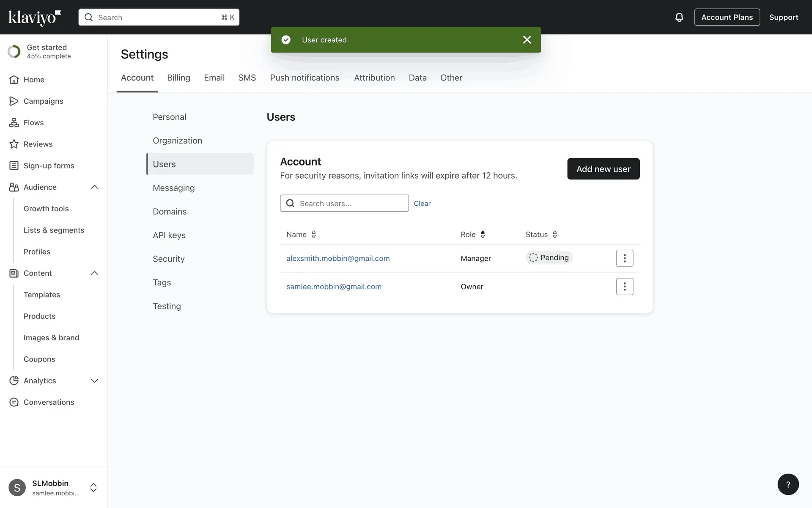This screenshot has height=508, width=812.
Task: Click the Reviews star icon
Action: coord(14,144)
